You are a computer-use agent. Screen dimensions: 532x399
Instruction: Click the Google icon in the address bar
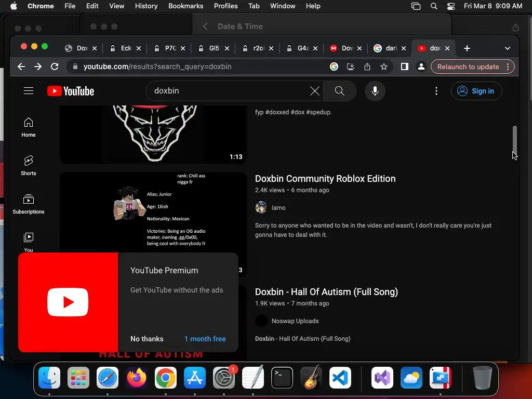tap(334, 67)
